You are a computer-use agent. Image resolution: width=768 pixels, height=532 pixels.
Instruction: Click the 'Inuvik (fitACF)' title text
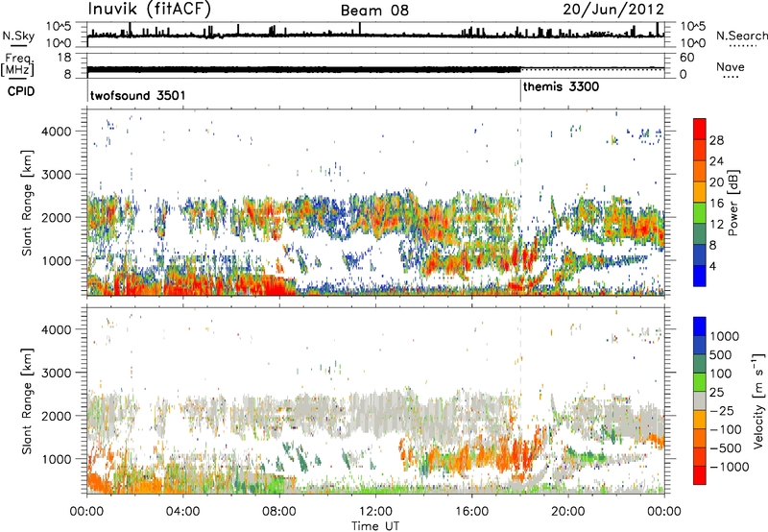(150, 9)
